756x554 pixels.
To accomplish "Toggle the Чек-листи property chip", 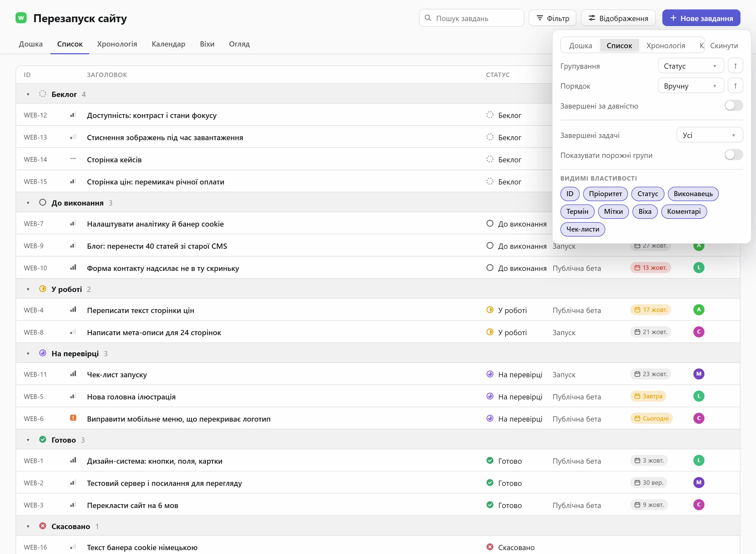I will click(x=583, y=229).
